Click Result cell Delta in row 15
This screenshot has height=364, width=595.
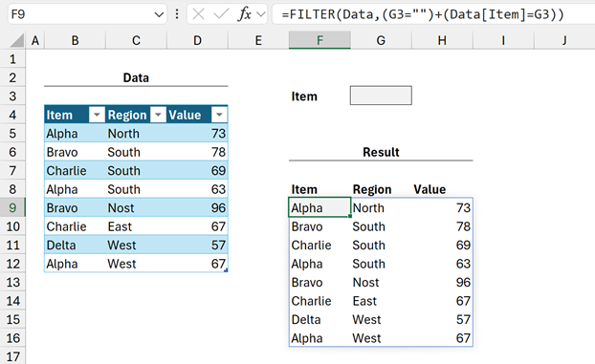click(x=320, y=319)
